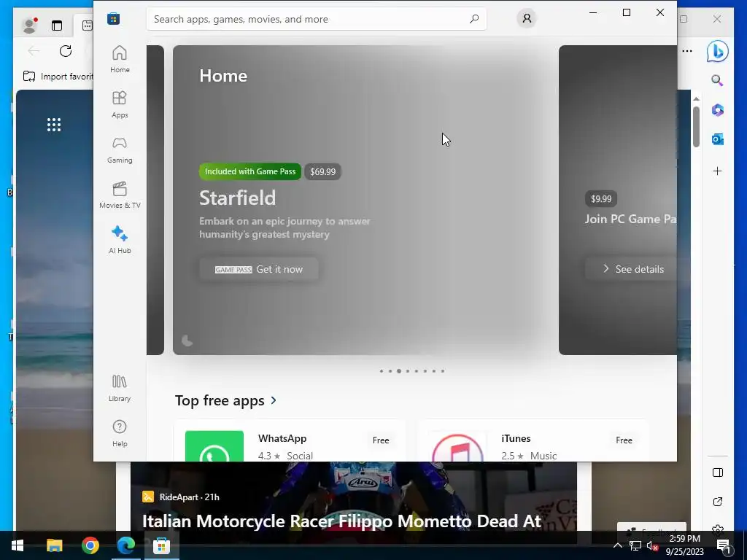747x560 pixels.
Task: Click the search magnifier icon in Store
Action: click(x=474, y=19)
